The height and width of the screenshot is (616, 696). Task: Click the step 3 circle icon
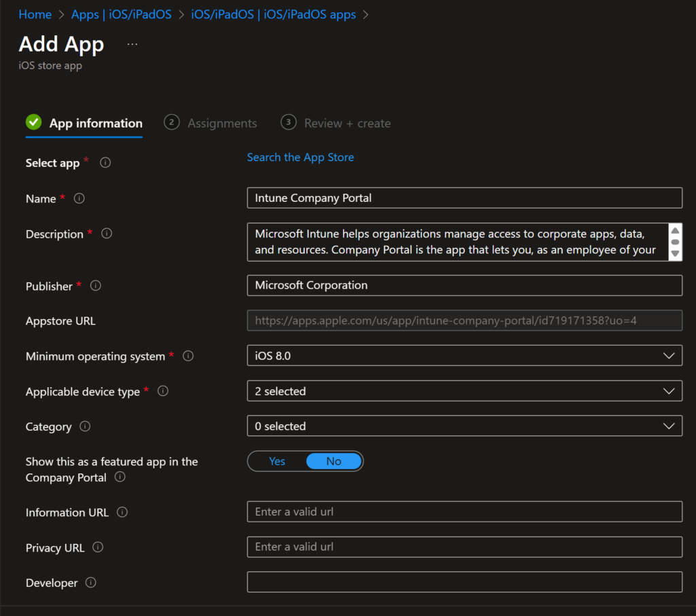pyautogui.click(x=288, y=122)
